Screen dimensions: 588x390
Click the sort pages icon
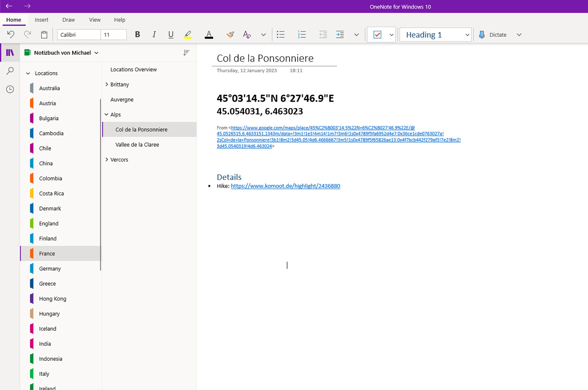[x=186, y=52]
